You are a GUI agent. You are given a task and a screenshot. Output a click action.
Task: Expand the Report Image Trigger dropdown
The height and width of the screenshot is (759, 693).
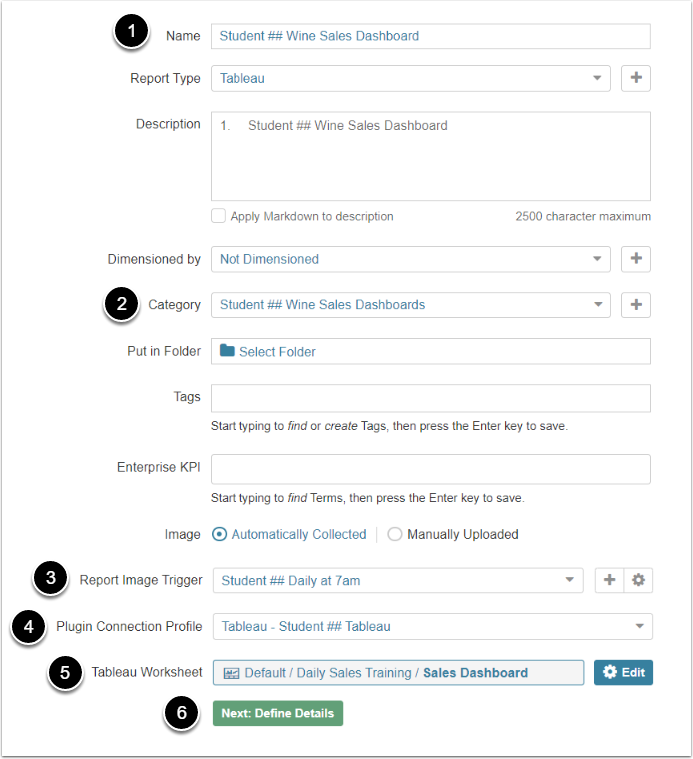pos(397,580)
